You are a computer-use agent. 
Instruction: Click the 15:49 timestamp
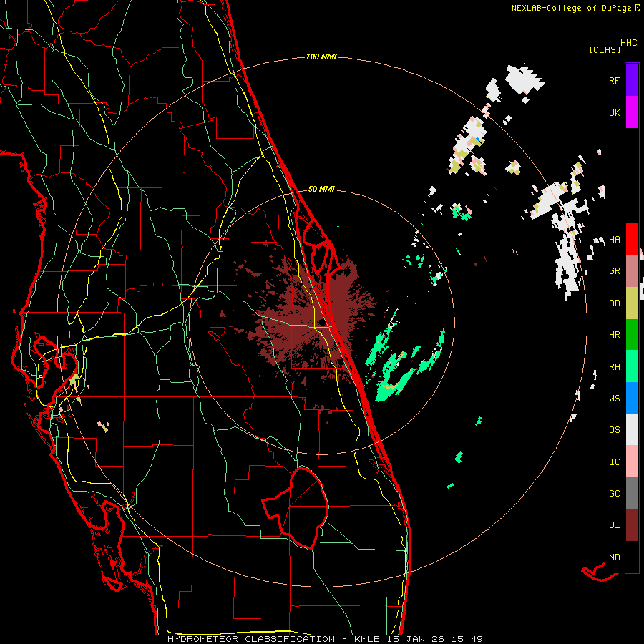click(467, 639)
